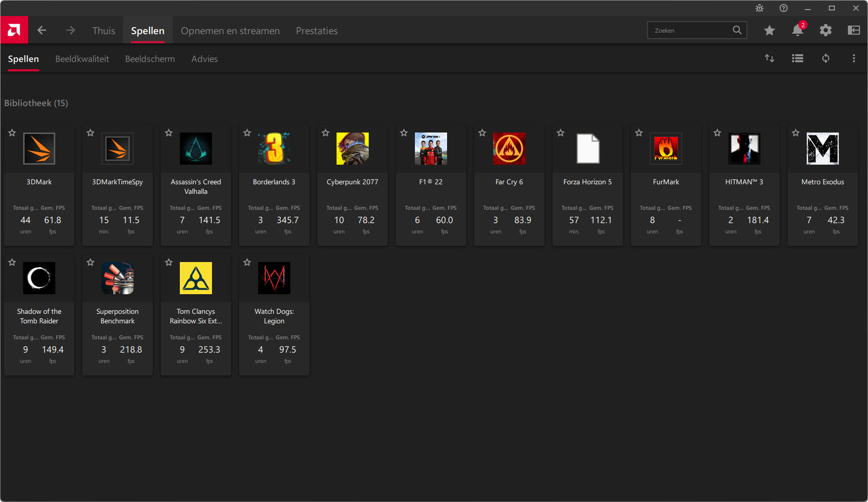Click 181.4 fps value for HITMAN 3
The height and width of the screenshot is (502, 868).
tap(758, 220)
